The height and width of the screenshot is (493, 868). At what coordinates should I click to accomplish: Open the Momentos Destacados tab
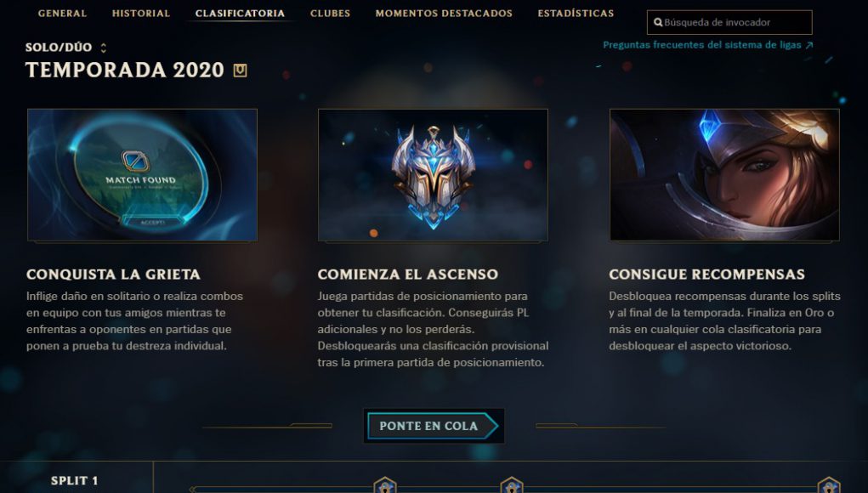pyautogui.click(x=444, y=14)
